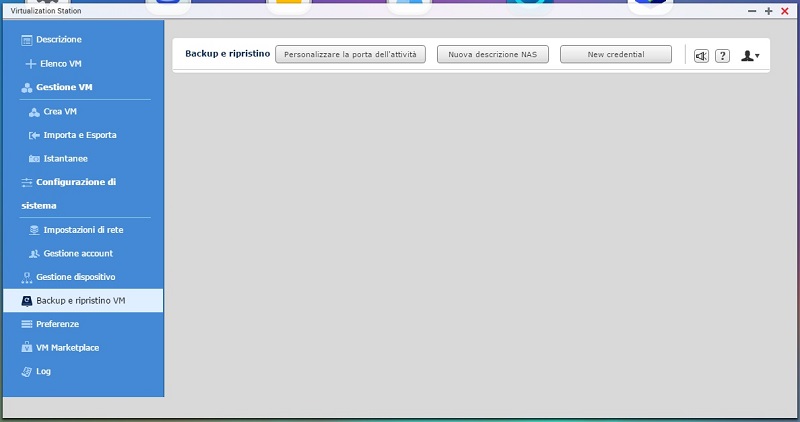Viewport: 800px width, 422px height.
Task: Click the Crea VM sidebar icon
Action: tap(34, 111)
